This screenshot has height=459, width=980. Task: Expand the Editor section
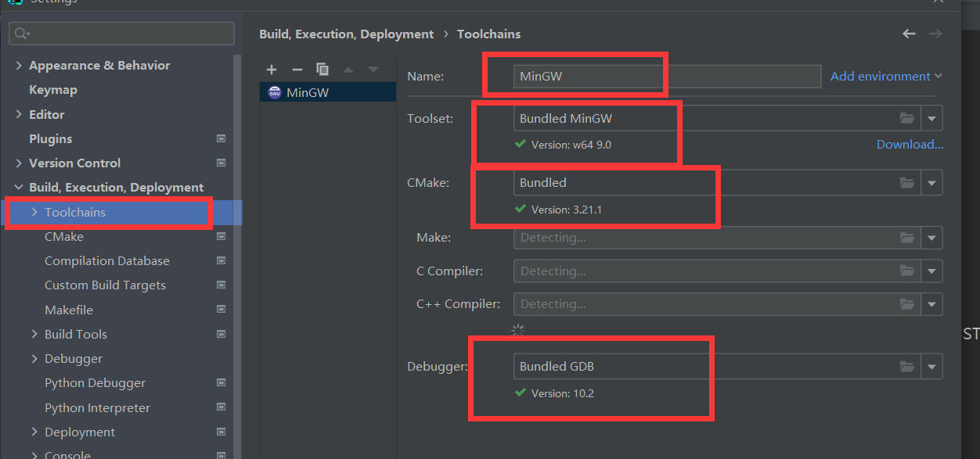tap(19, 114)
